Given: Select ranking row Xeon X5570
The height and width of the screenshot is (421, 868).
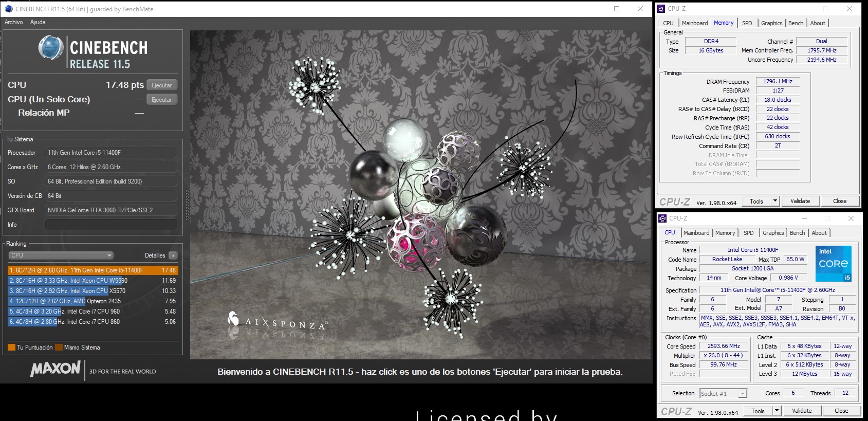Looking at the screenshot, I should click(93, 291).
